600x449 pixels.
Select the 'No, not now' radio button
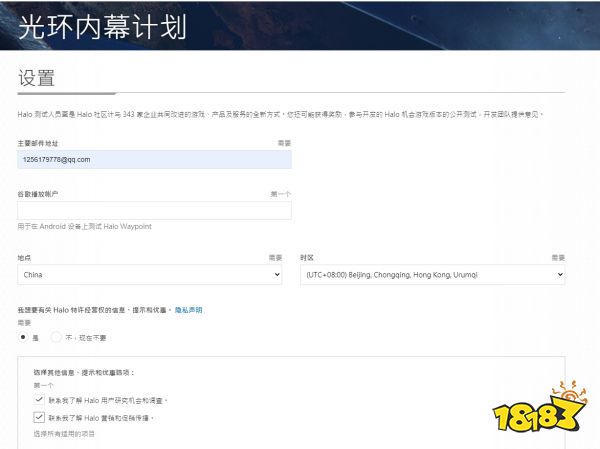56,337
